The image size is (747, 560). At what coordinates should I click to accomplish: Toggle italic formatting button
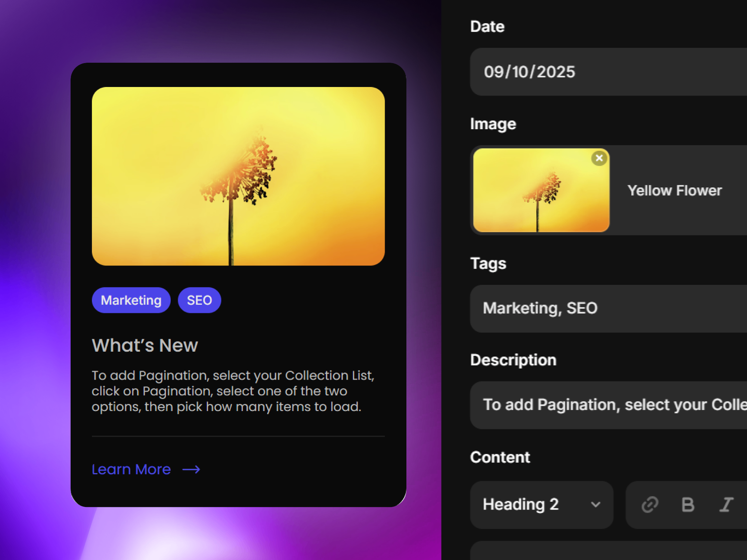[x=726, y=505]
